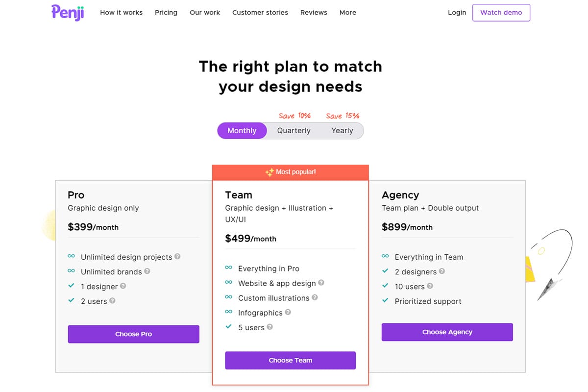Click the Choose Team button
The image size is (588, 392).
point(290,360)
